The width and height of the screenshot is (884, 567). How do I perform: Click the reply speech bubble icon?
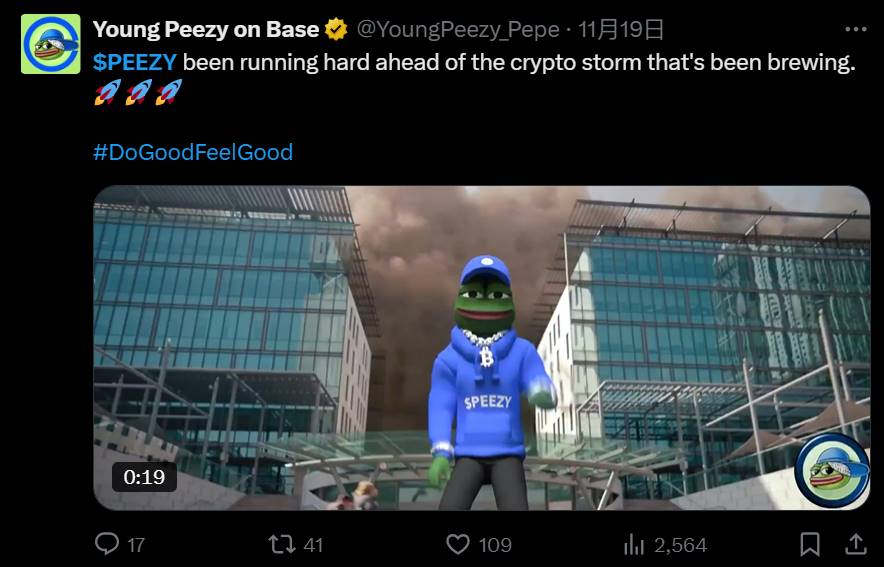pos(107,544)
